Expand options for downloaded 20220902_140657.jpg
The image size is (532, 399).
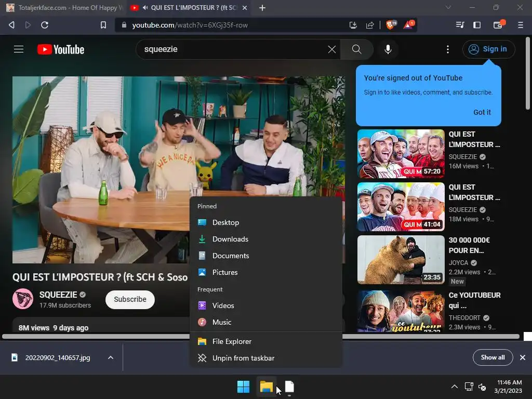[x=111, y=357]
